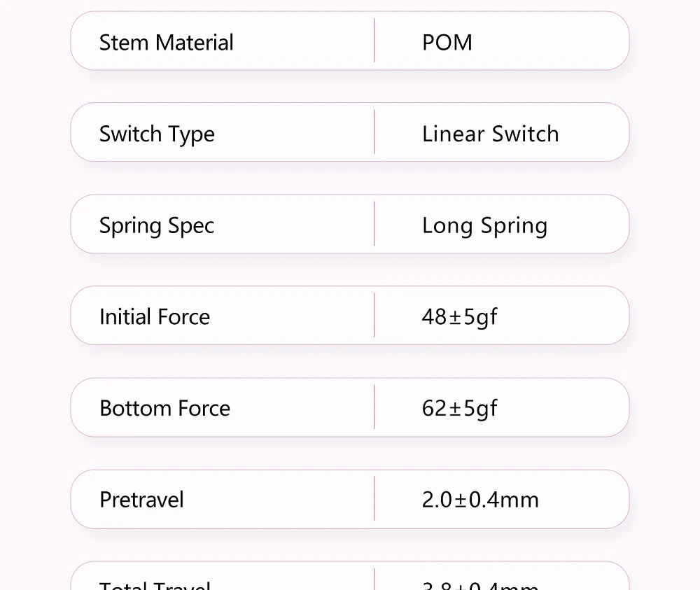Viewport: 700px width, 590px height.
Task: Select the 2.0±0.4mm pretravel value
Action: (480, 500)
